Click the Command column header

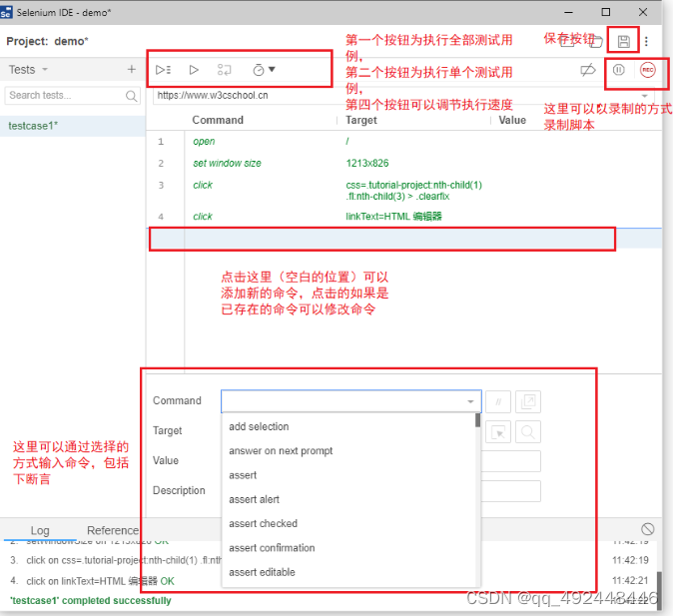click(218, 120)
